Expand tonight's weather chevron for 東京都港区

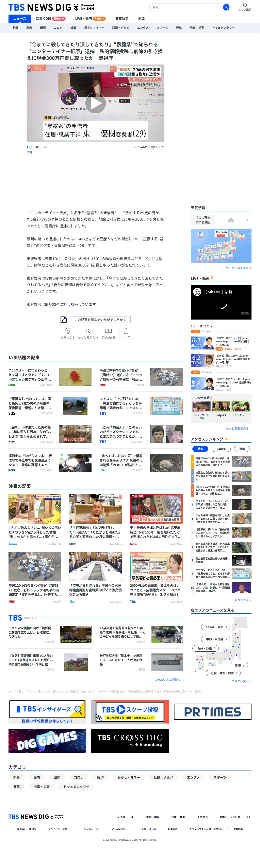click(247, 220)
